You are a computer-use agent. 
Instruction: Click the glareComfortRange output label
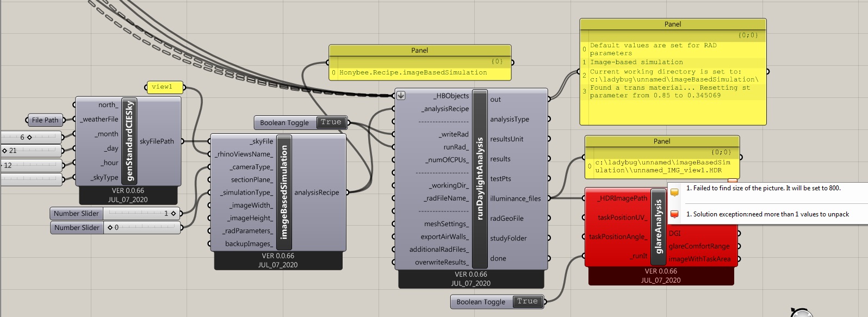pos(699,246)
